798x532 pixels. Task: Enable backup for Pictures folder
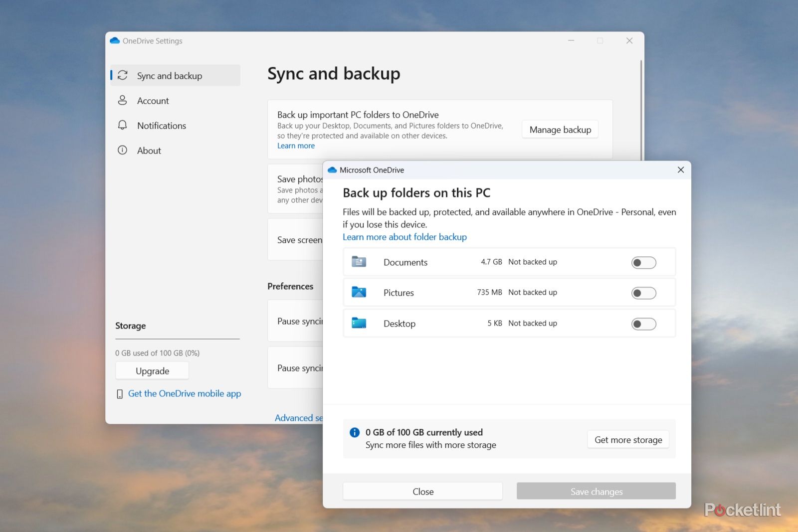[x=643, y=293]
